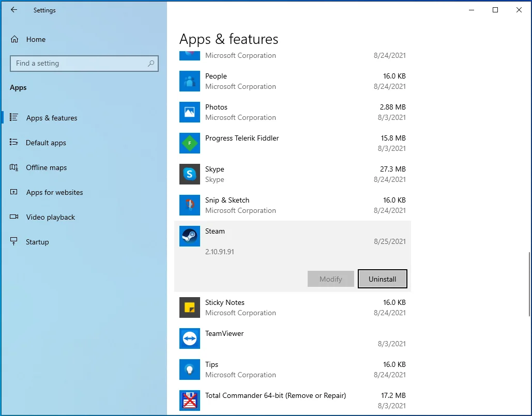Screen dimensions: 532x416
Task: Click the Apps sidebar category heading
Action: (x=18, y=87)
